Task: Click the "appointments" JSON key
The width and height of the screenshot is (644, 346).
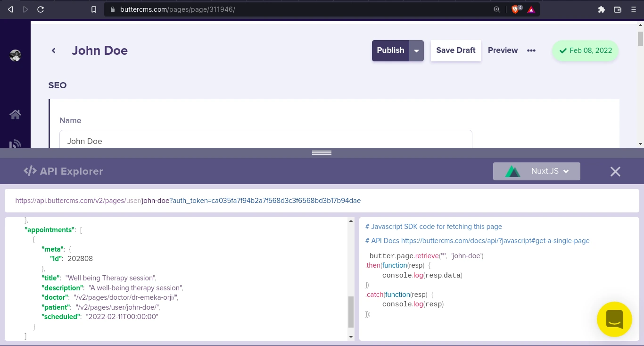Action: click(x=50, y=230)
